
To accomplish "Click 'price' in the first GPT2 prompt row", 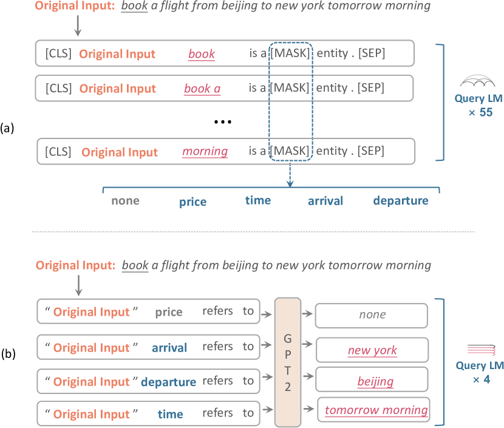I will coord(169,312).
